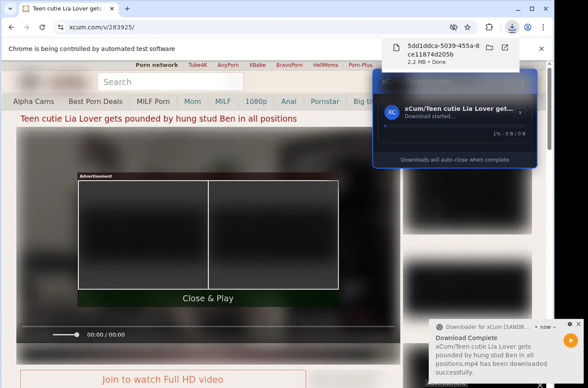Select the 1080p category tab

point(256,102)
